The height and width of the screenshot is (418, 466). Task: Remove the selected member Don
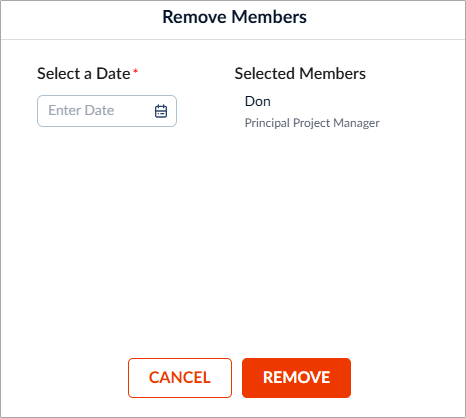pos(296,378)
